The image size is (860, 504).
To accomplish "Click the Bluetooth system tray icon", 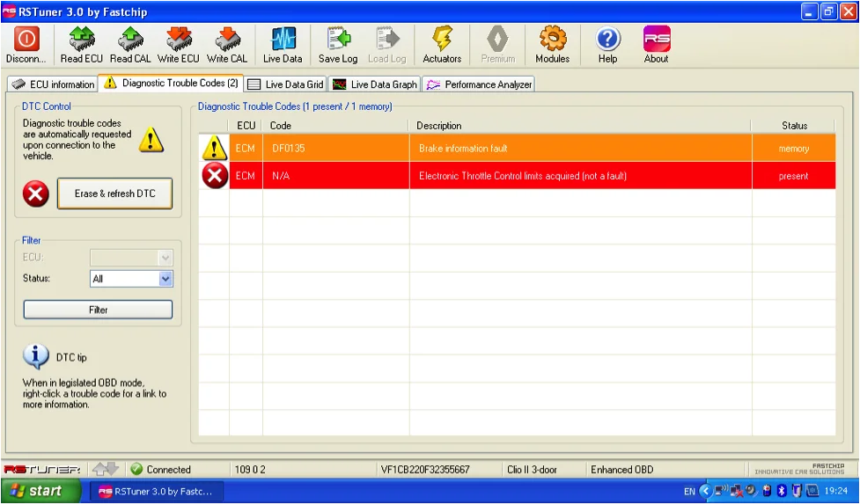I will pyautogui.click(x=783, y=491).
